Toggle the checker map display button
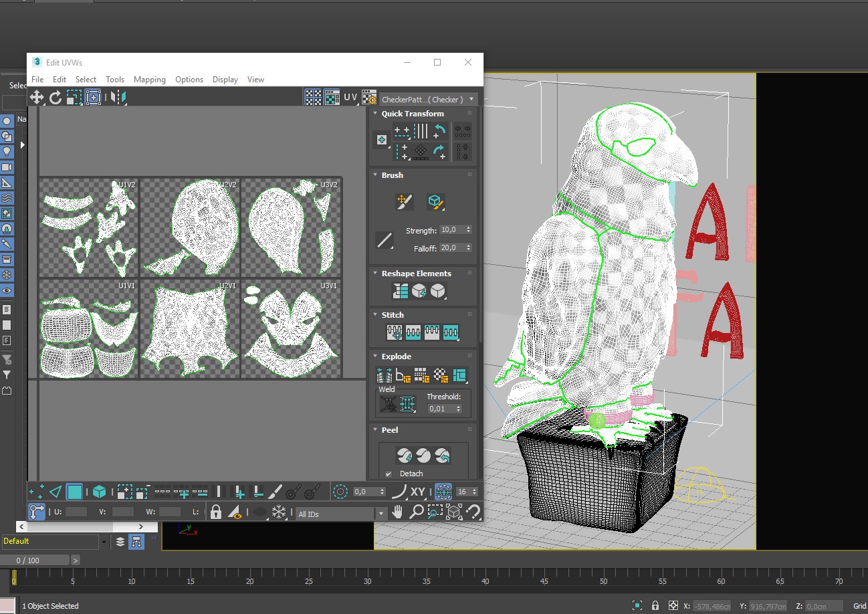The image size is (868, 614). click(332, 98)
